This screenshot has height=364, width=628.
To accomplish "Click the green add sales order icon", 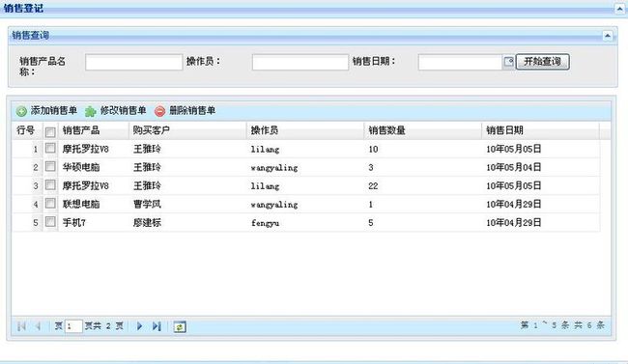I will (x=21, y=111).
